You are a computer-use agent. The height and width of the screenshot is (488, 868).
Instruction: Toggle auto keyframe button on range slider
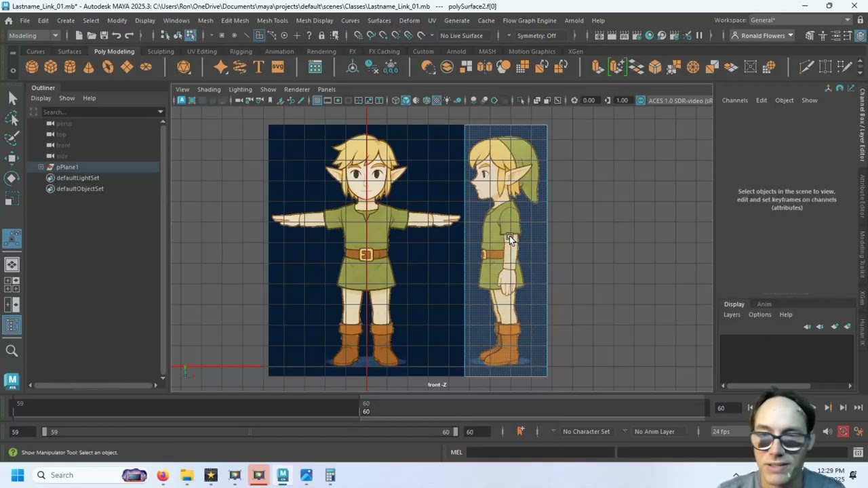pos(843,431)
